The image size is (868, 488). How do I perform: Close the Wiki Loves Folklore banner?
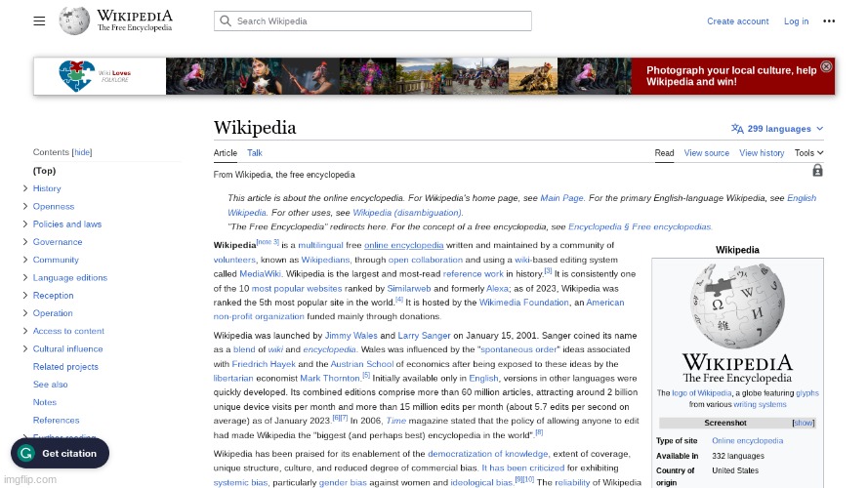pyautogui.click(x=826, y=66)
